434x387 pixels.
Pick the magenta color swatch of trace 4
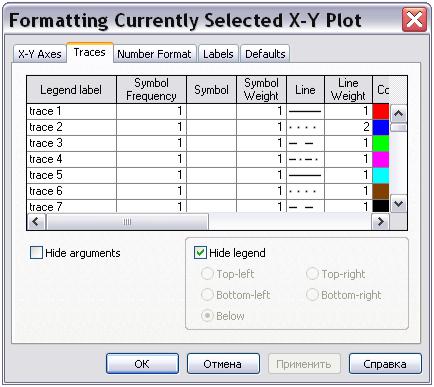(381, 159)
